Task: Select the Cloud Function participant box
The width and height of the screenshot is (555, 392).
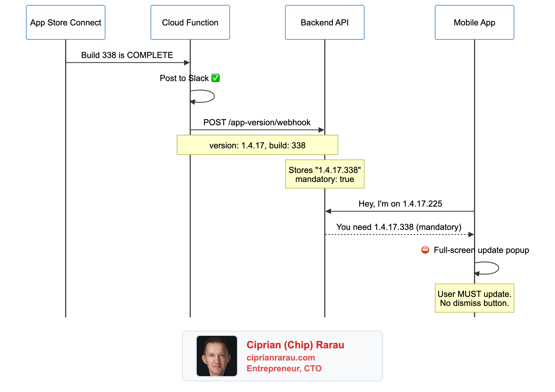Action: click(190, 23)
